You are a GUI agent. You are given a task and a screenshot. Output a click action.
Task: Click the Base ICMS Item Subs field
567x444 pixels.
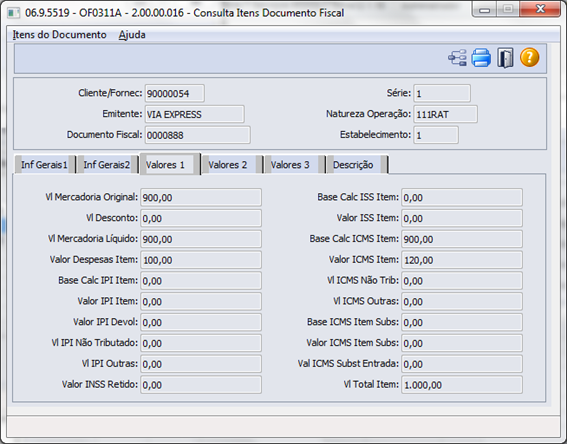[462, 322]
